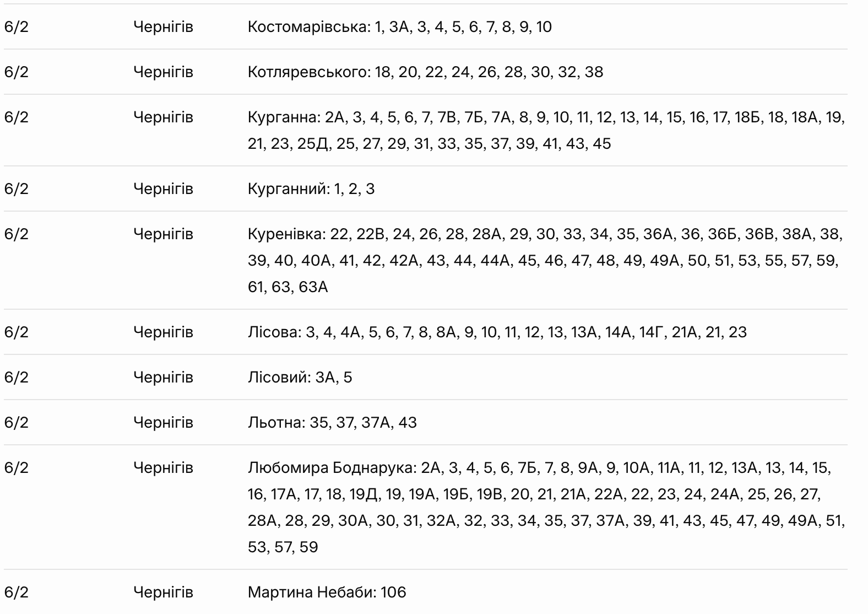The image size is (868, 614).
Task: Click Чернігів in the Мартина Небаби row
Action: pyautogui.click(x=163, y=593)
